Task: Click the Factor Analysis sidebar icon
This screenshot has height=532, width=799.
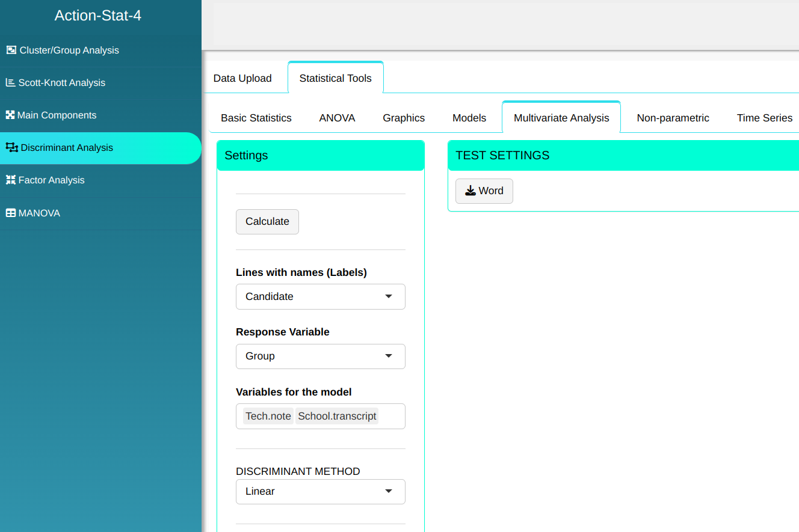Action: [x=10, y=180]
